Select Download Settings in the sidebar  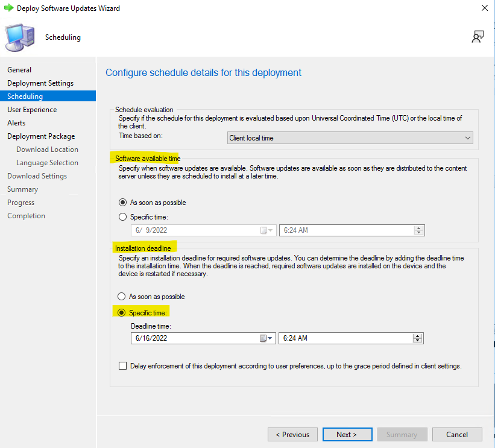tap(35, 175)
